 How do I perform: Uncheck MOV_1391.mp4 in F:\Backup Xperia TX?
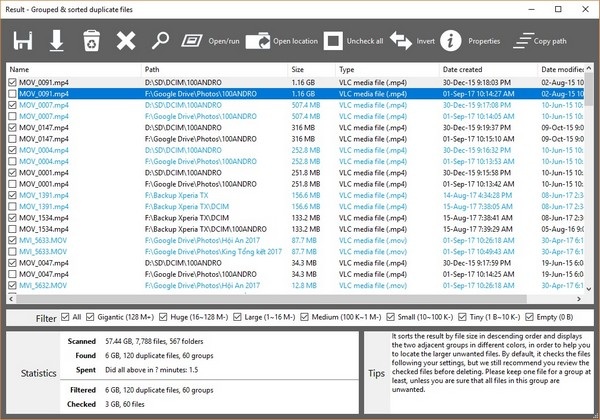point(12,195)
